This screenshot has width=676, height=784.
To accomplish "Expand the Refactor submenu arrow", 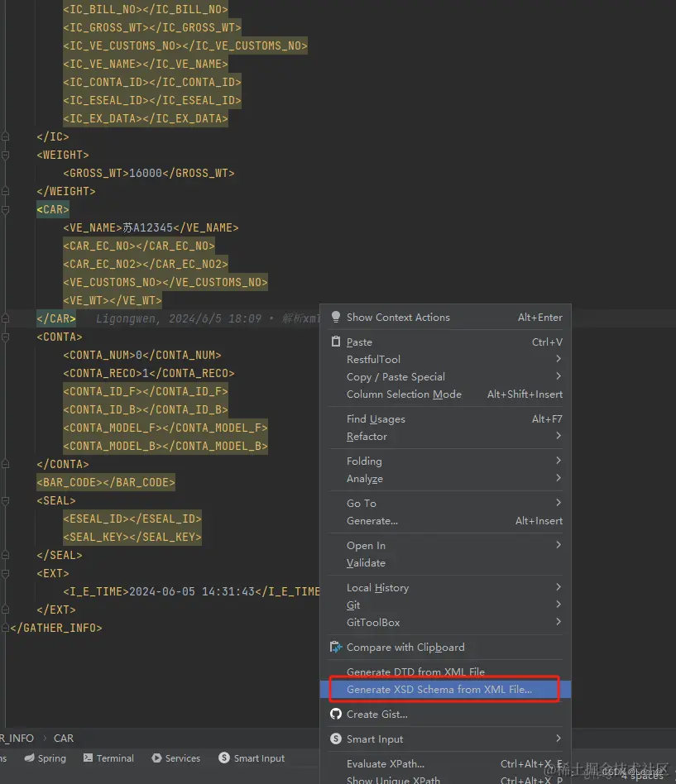I will coord(559,436).
